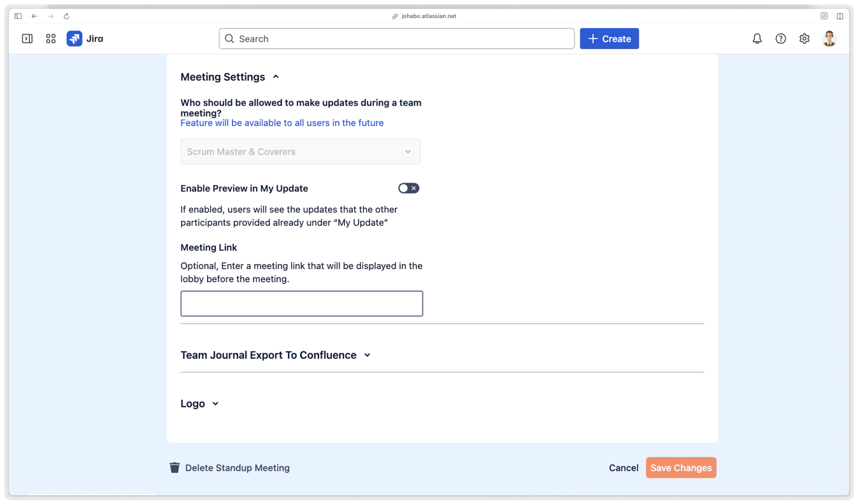Open the user profile avatar
Image resolution: width=858 pixels, height=504 pixels.
tap(829, 39)
